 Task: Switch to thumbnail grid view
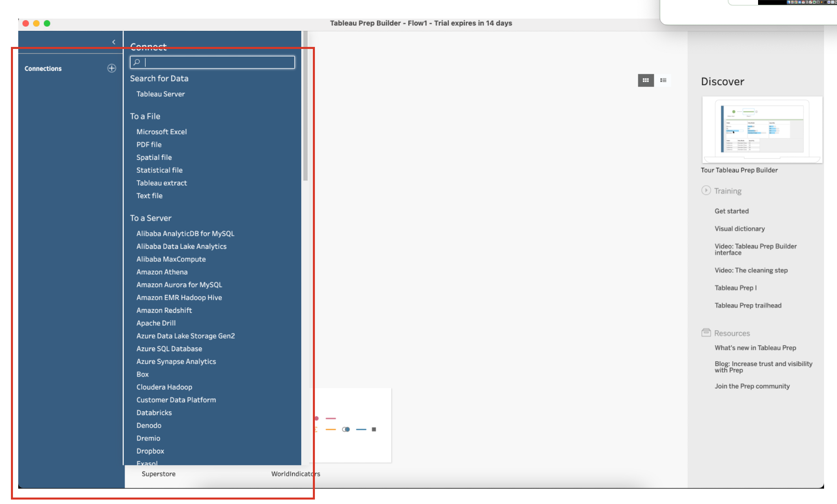click(646, 80)
